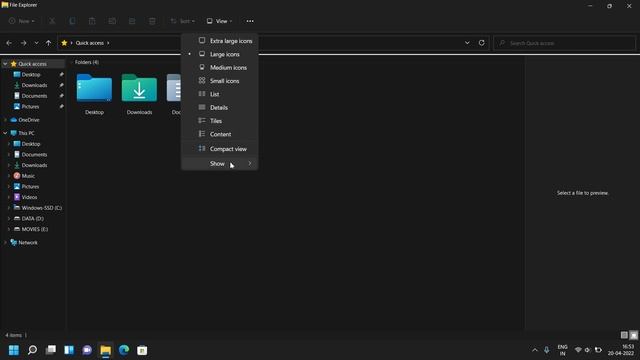The height and width of the screenshot is (360, 640).
Task: Expand Windows-SSD (C:) drive node
Action: pos(9,208)
